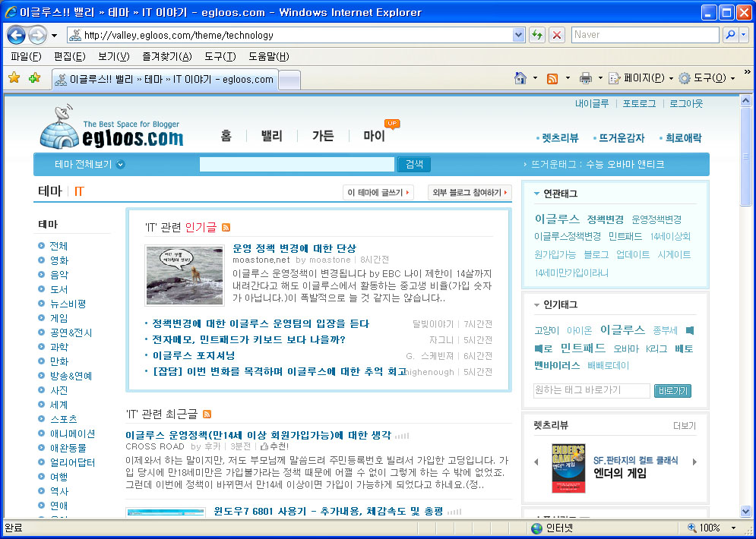
Task: Open the Home icon dropdown arrow
Action: pos(535,78)
